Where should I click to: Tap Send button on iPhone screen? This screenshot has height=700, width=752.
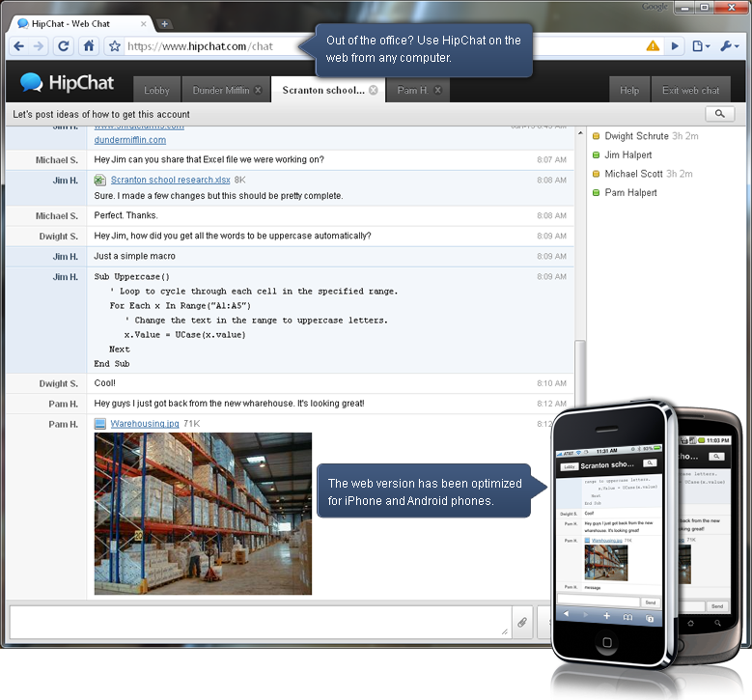(x=651, y=602)
